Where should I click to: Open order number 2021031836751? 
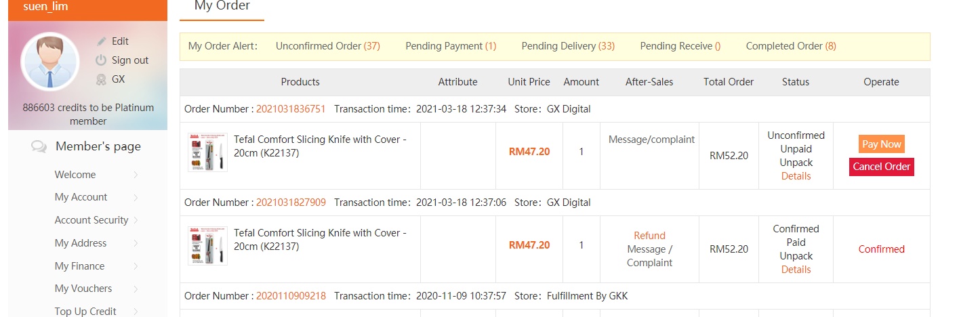(x=291, y=109)
